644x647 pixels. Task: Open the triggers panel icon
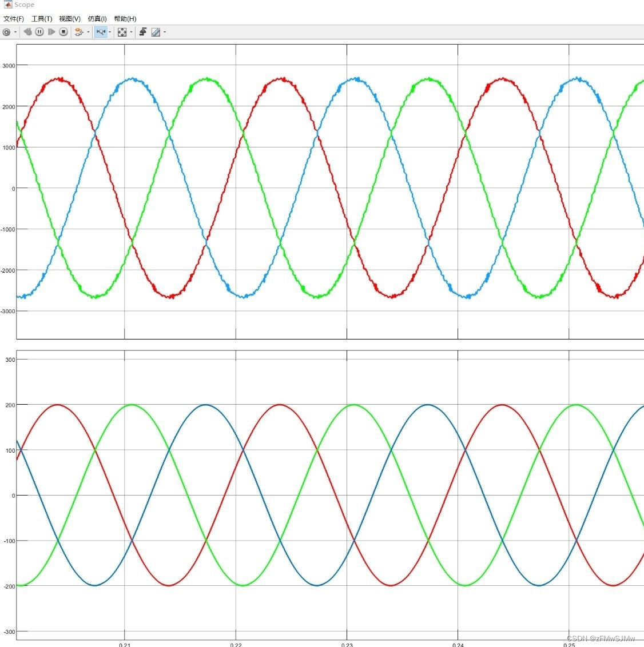tap(143, 32)
